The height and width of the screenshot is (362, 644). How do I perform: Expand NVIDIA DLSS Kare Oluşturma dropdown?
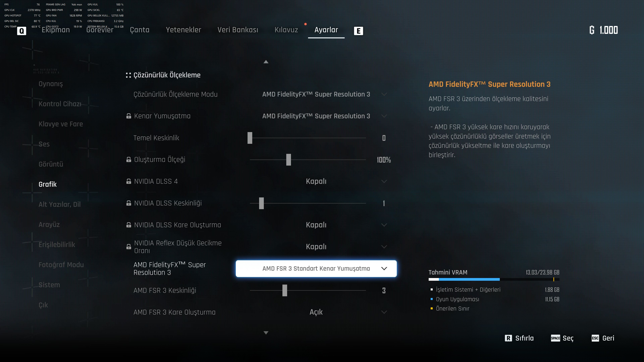click(384, 225)
